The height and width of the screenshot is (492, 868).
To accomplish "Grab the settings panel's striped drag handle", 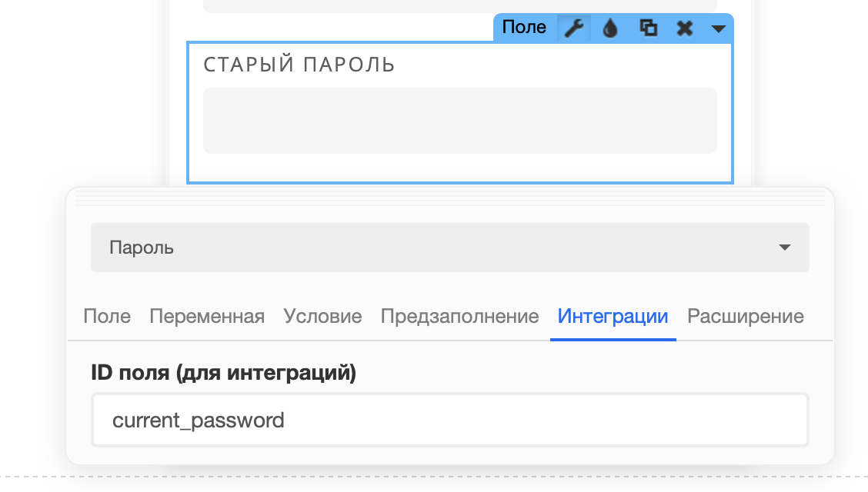I will pos(450,198).
